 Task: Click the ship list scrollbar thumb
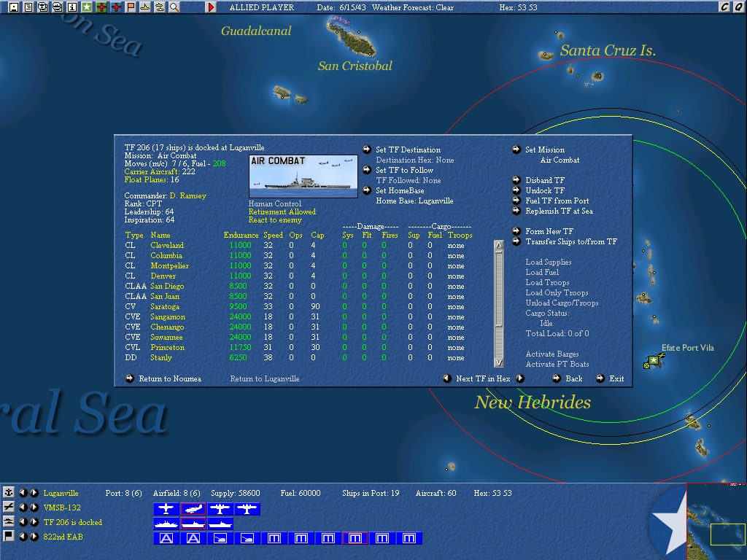[x=499, y=288]
